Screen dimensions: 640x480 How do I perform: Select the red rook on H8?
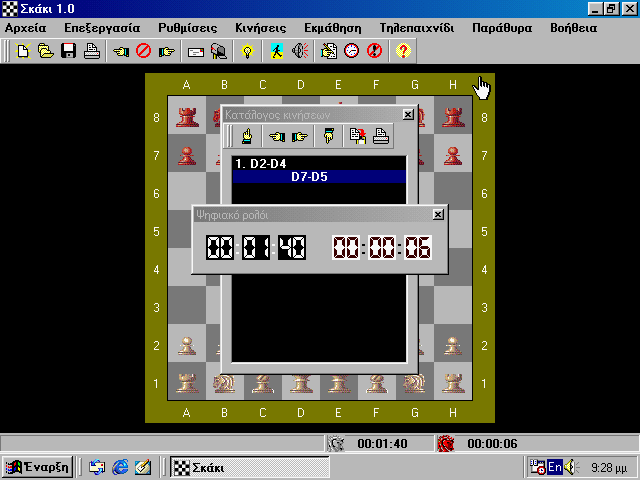[x=453, y=117]
